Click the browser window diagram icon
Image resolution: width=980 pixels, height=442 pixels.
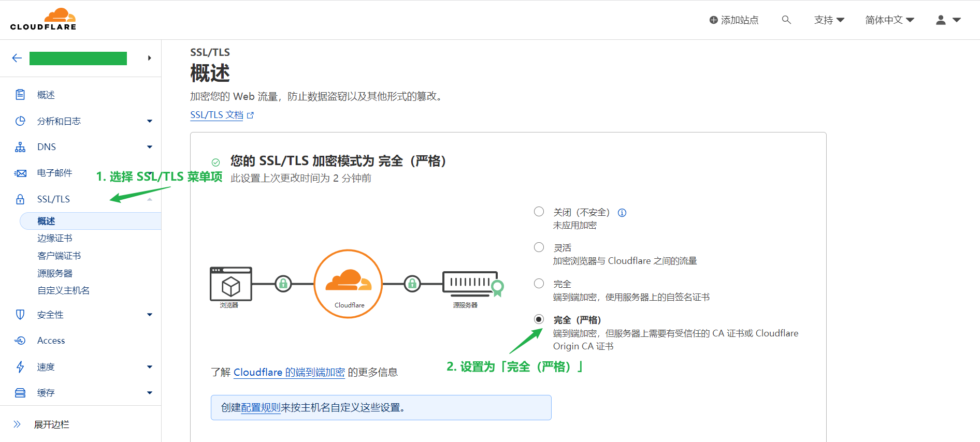pyautogui.click(x=231, y=284)
